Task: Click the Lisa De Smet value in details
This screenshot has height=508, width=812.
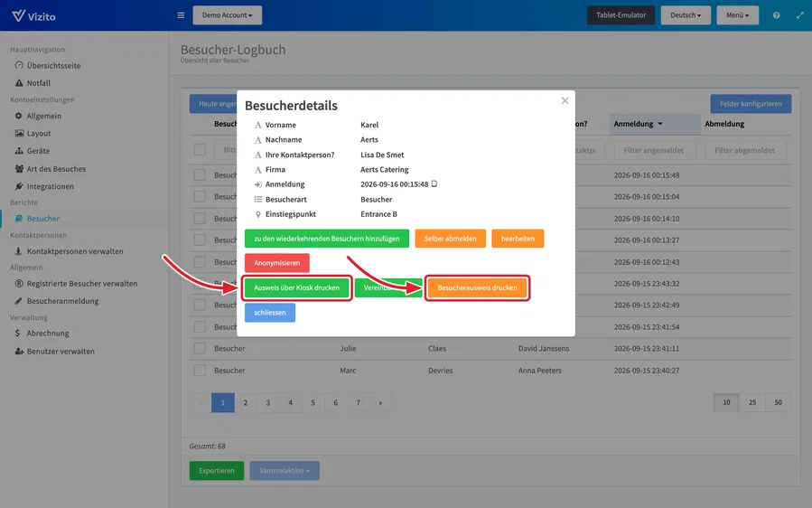Action: coord(382,155)
